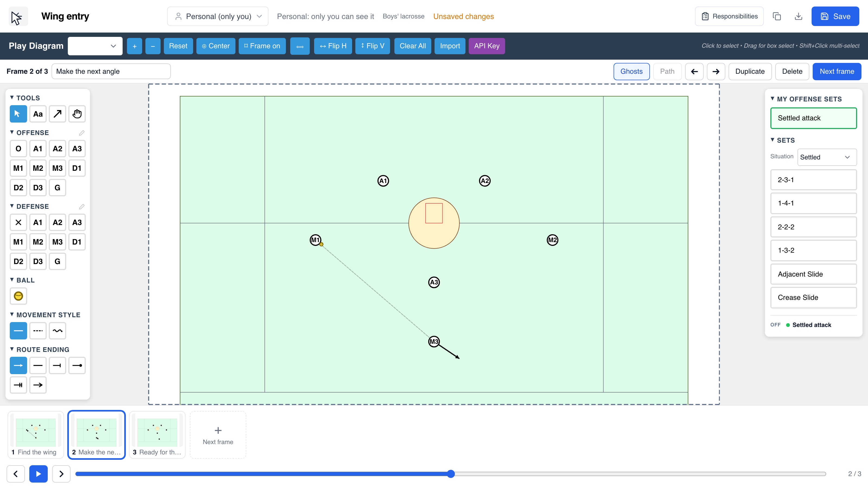
Task: Open the Play Diagram dropdown
Action: 95,46
